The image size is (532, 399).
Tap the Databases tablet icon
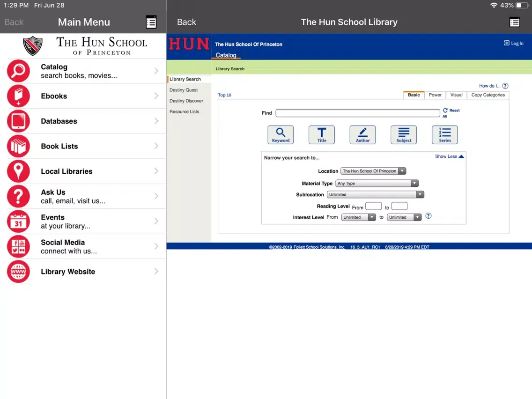coord(18,121)
